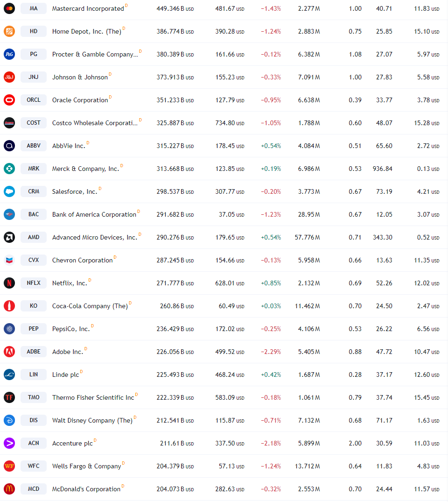The image size is (448, 502).
Task: Click the Chevron logo icon
Action: pos(9,260)
